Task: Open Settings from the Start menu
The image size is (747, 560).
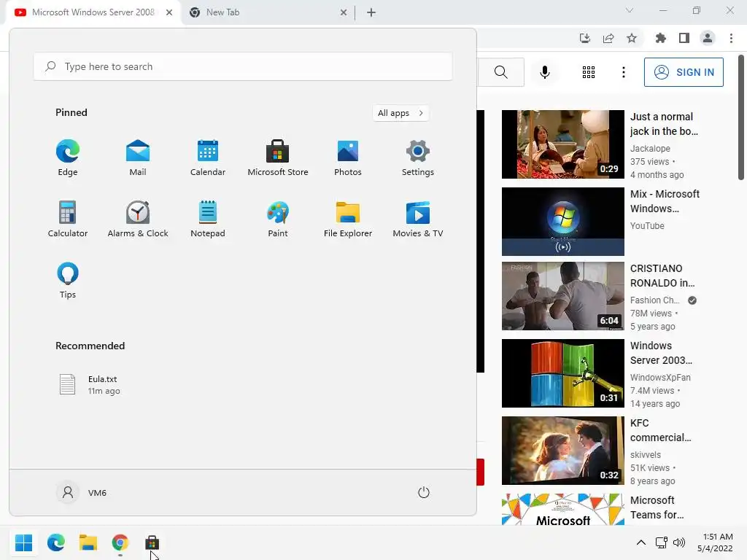Action: coord(418,158)
